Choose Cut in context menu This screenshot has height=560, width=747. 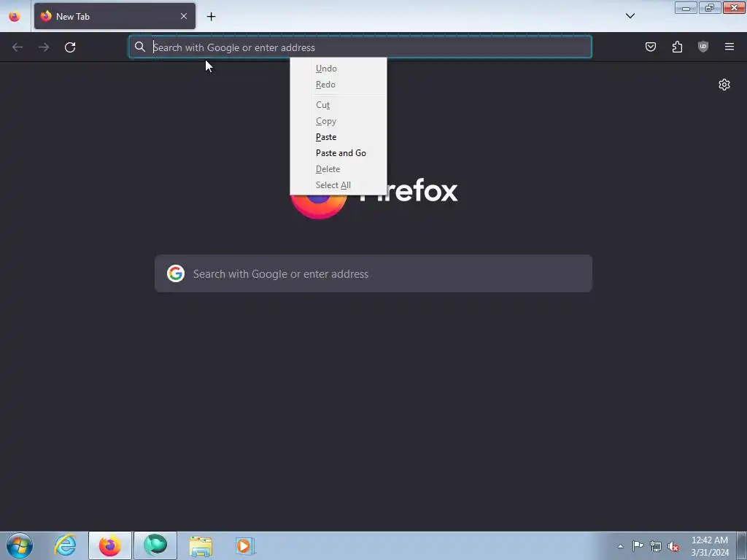(x=338, y=105)
